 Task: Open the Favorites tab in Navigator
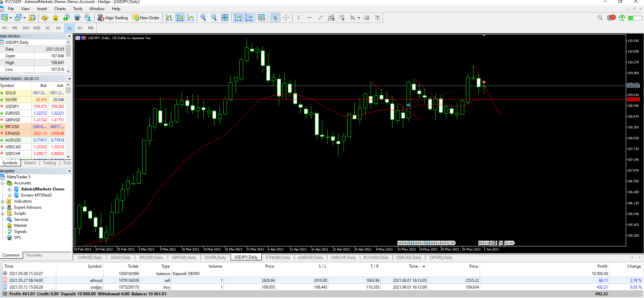click(34, 255)
